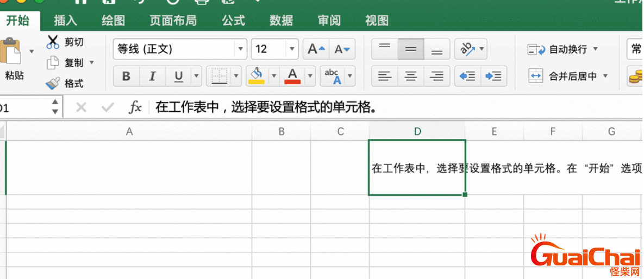Click the Cut scissors icon
The image size is (644, 279).
(53, 42)
